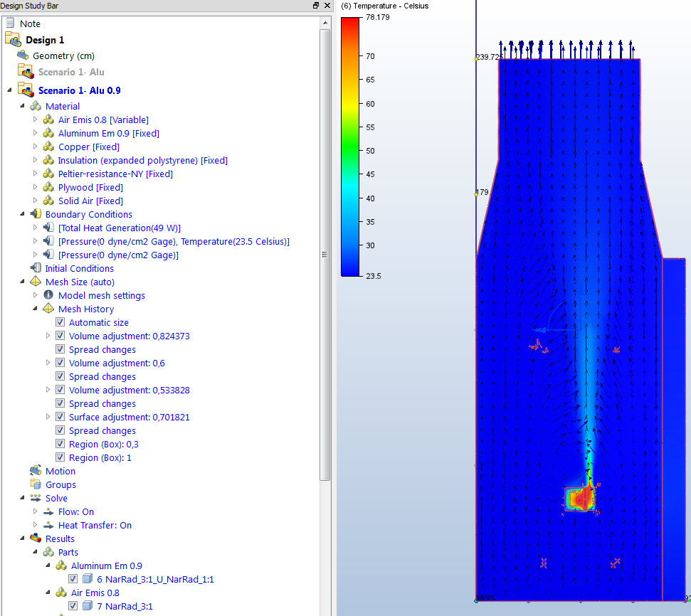Expand the Copper [Fixed] material node
The width and height of the screenshot is (691, 616).
[36, 147]
